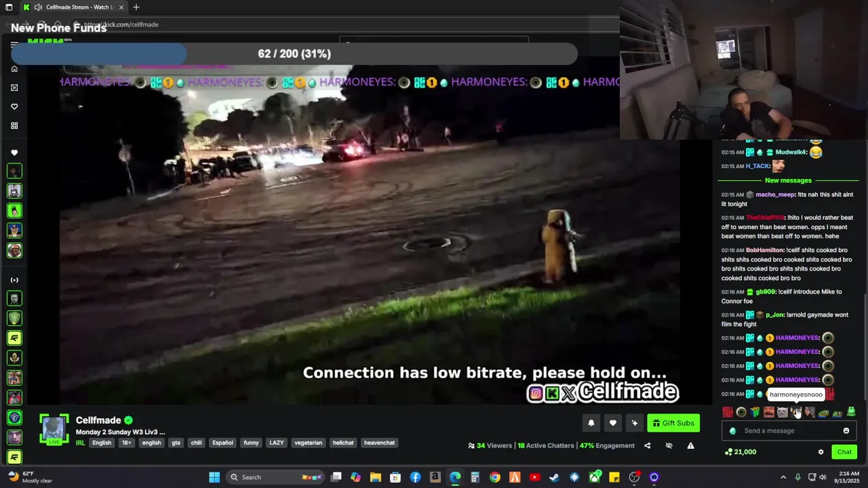Viewport: 868px width, 488px height.
Task: Pick the eyeball emote in the quick emote row
Action: pyautogui.click(x=741, y=412)
